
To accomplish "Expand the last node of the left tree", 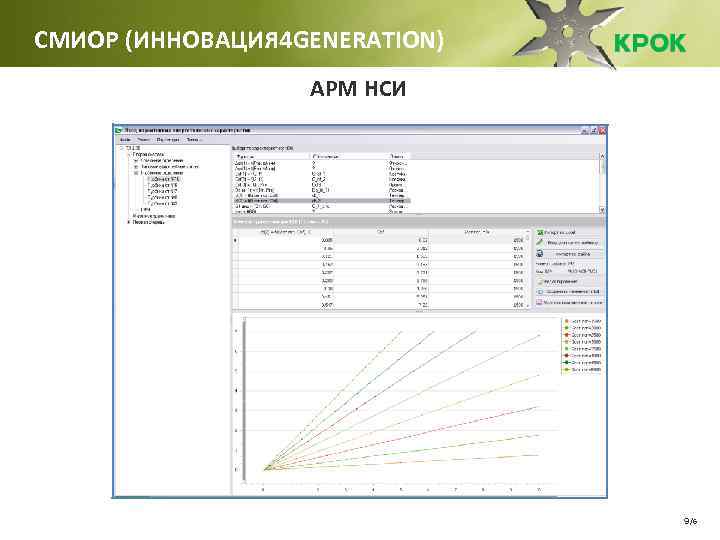I will point(129,222).
